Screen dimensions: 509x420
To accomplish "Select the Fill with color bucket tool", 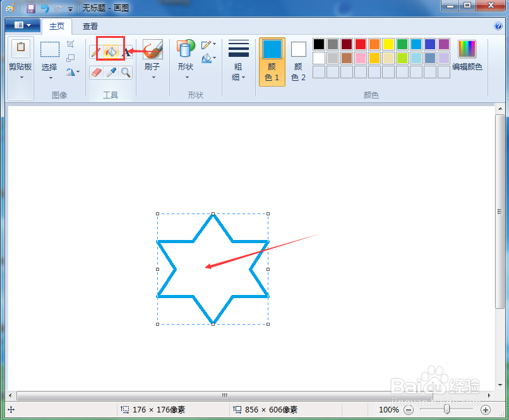I will [111, 52].
